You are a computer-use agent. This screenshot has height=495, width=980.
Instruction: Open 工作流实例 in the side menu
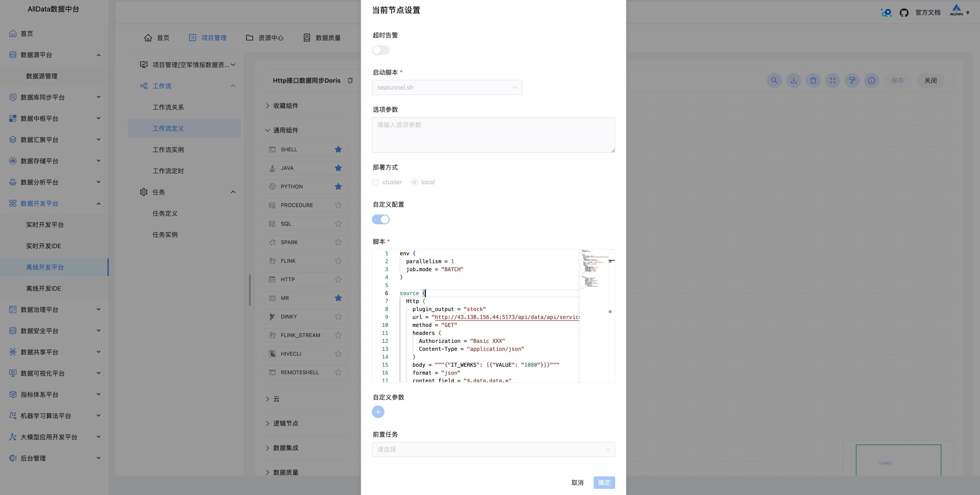point(168,150)
